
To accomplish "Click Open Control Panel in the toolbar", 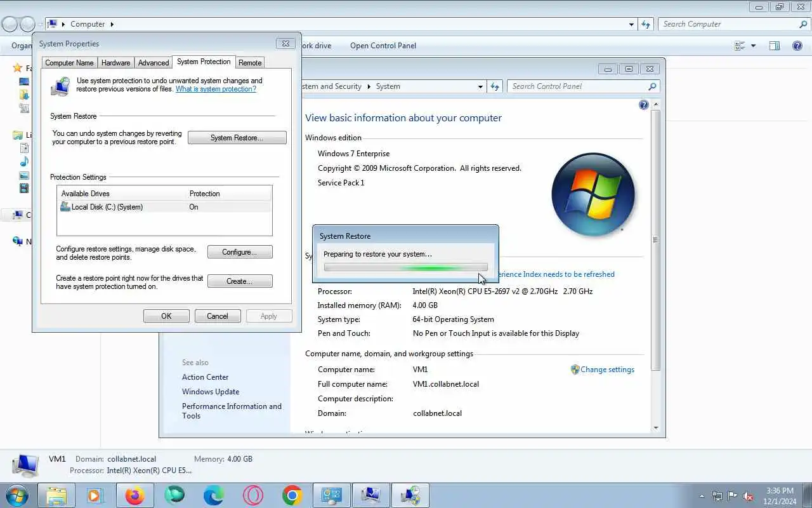I will 383,46.
